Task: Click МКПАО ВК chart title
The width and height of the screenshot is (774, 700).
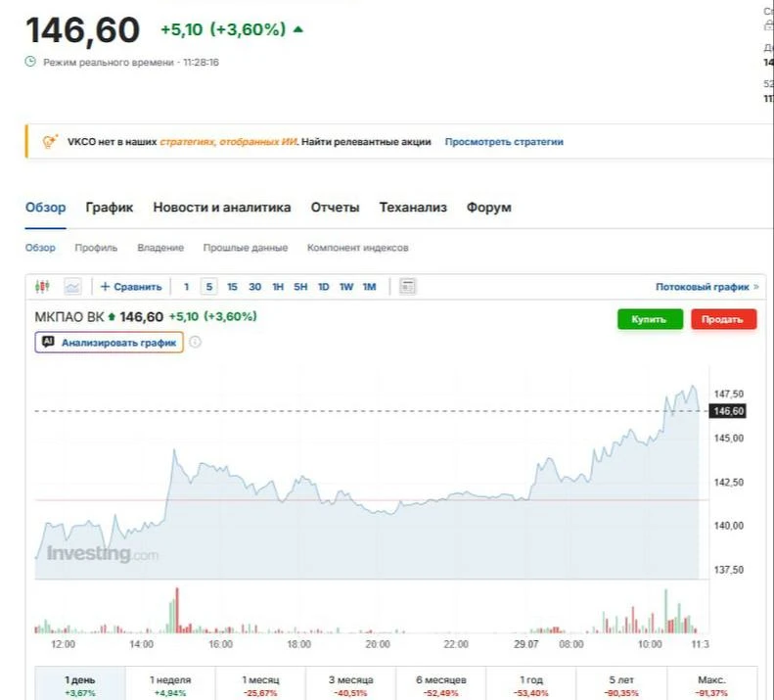Action: click(69, 316)
